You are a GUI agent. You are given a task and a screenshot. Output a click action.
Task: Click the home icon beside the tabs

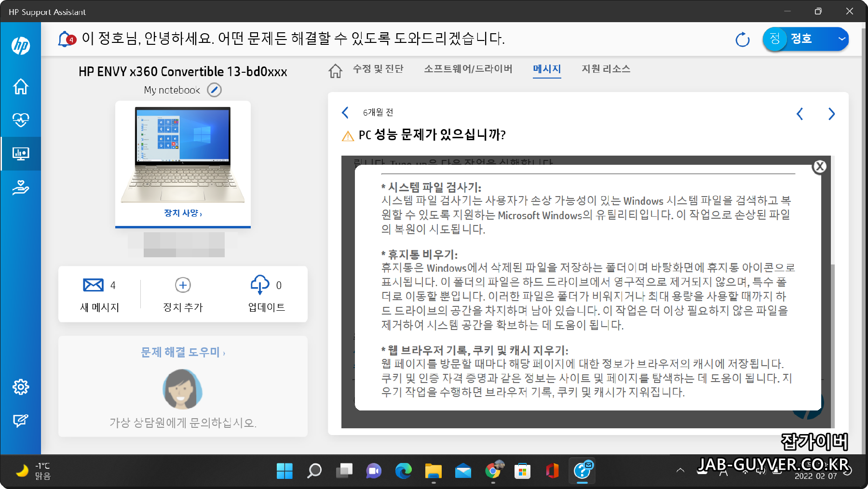pos(336,71)
